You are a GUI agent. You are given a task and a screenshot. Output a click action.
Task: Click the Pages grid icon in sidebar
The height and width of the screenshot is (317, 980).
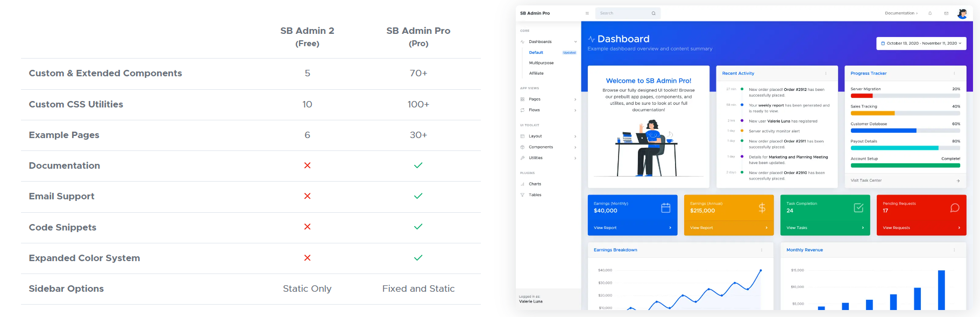[x=522, y=99]
